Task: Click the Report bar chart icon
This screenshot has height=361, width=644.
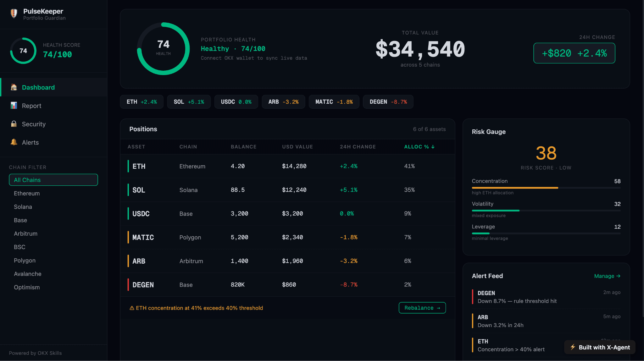Action: tap(14, 106)
